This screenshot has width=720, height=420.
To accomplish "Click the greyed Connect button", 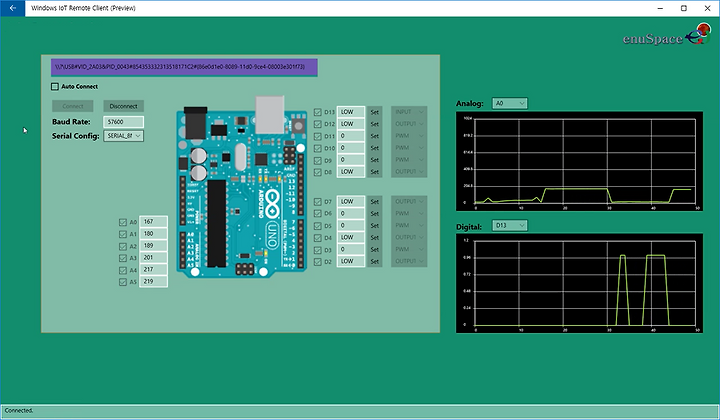I will tap(73, 106).
